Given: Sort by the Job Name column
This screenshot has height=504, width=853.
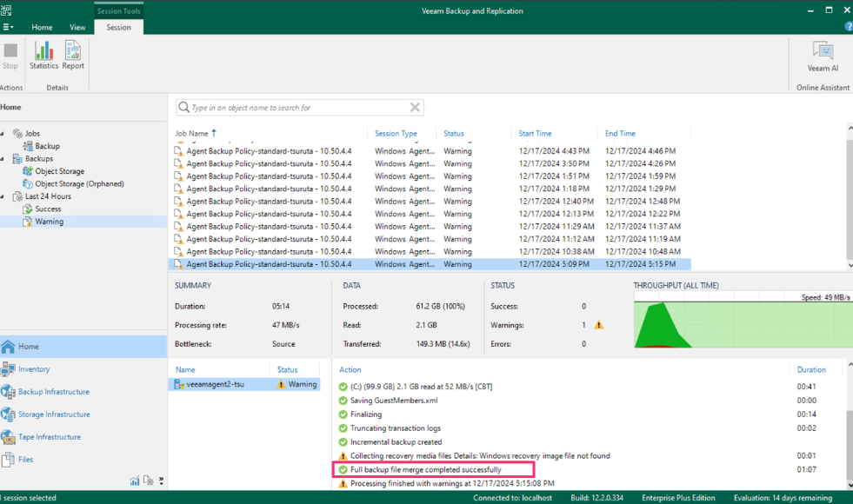Looking at the screenshot, I should [191, 133].
